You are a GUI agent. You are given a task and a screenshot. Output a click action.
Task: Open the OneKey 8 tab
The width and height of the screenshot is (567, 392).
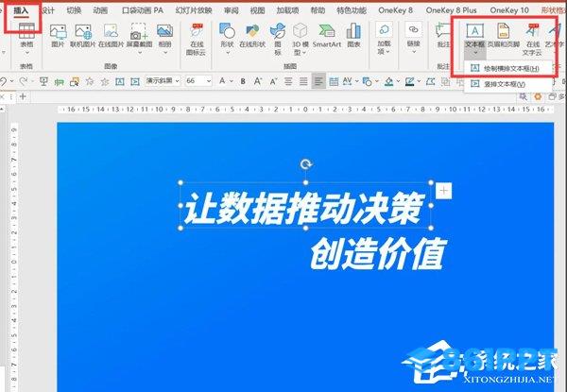click(395, 10)
